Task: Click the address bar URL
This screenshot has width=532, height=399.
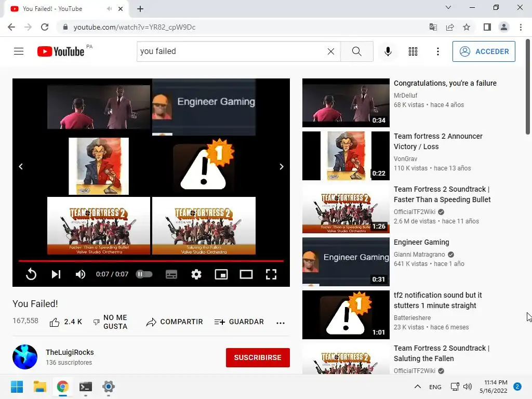Action: pos(135,27)
